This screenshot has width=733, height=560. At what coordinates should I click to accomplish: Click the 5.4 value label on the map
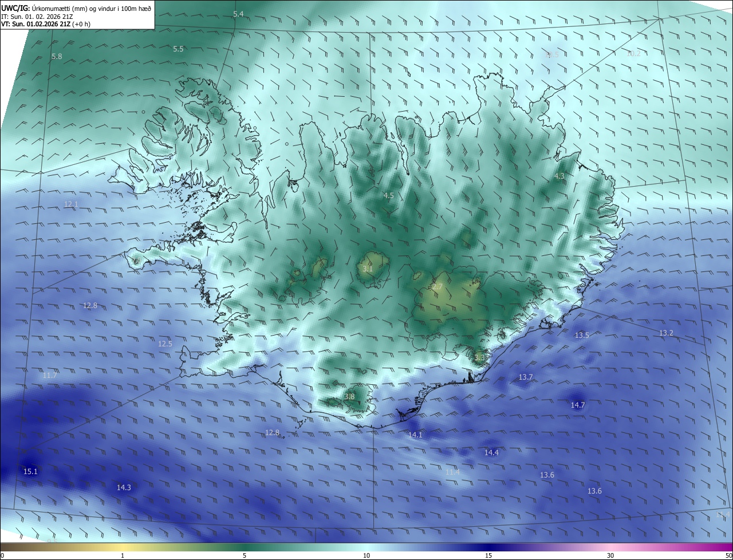238,14
